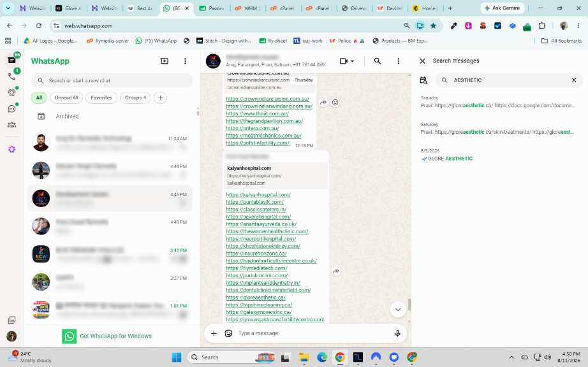This screenshot has width=588, height=367.
Task: Open the new chat icon
Action: coord(165,61)
